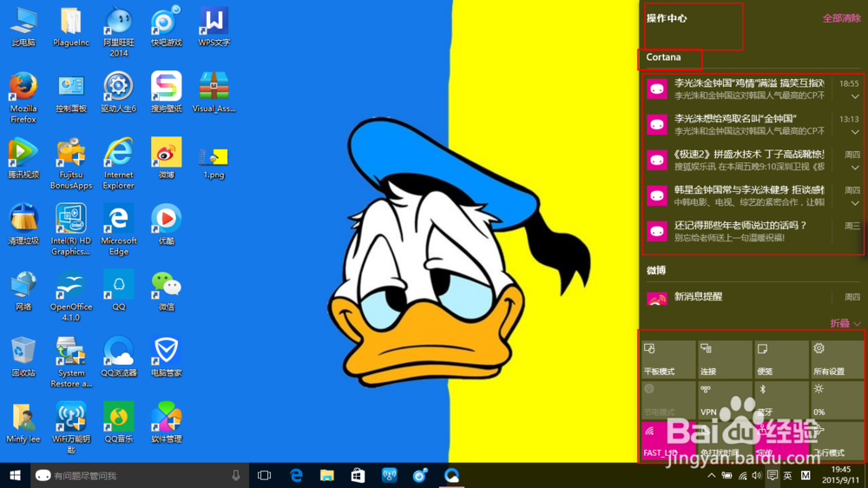
Task: Open the 连接 quick action tile
Action: click(x=725, y=359)
